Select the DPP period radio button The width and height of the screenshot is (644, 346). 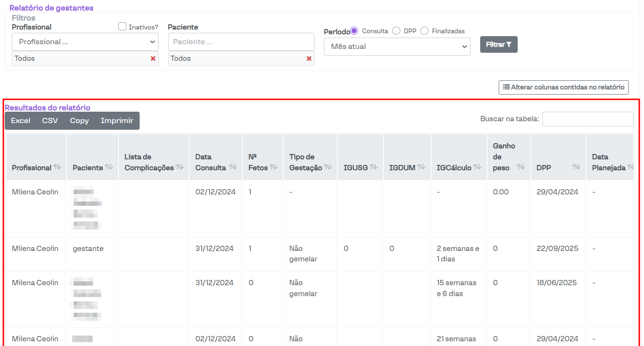coord(397,31)
